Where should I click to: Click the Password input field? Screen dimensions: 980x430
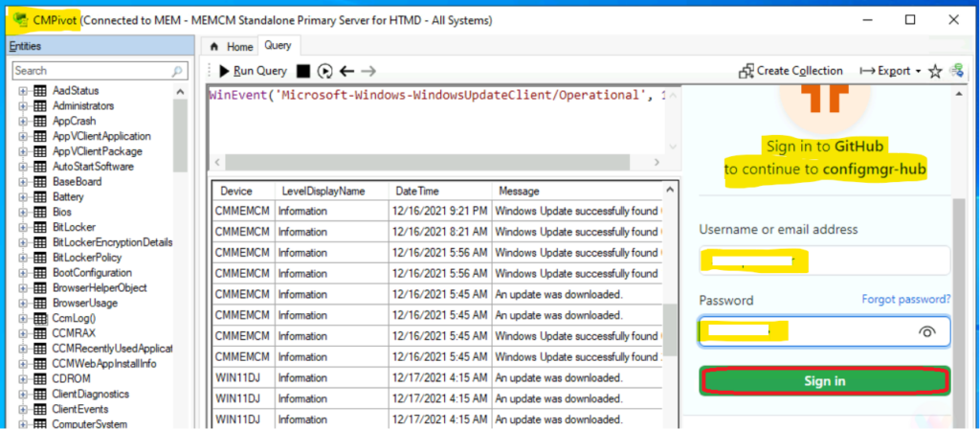tap(825, 332)
